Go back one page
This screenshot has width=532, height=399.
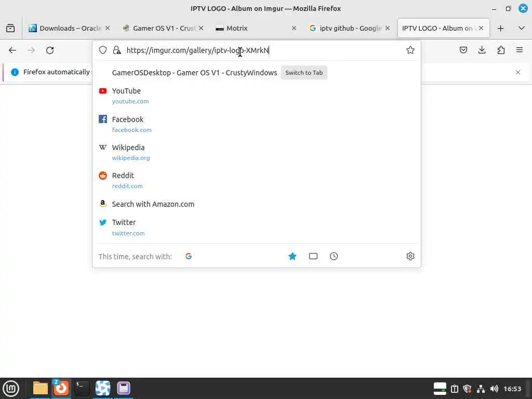point(12,50)
